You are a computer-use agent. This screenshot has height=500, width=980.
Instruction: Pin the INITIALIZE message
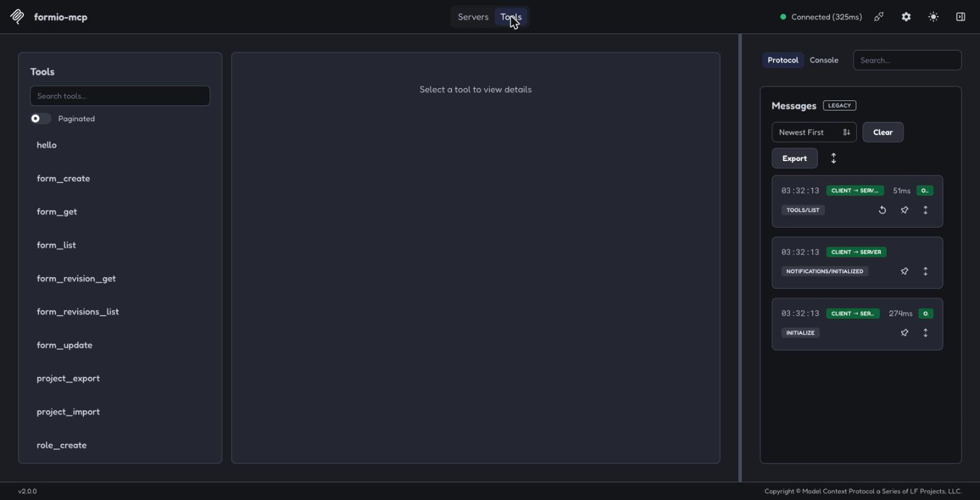point(904,333)
